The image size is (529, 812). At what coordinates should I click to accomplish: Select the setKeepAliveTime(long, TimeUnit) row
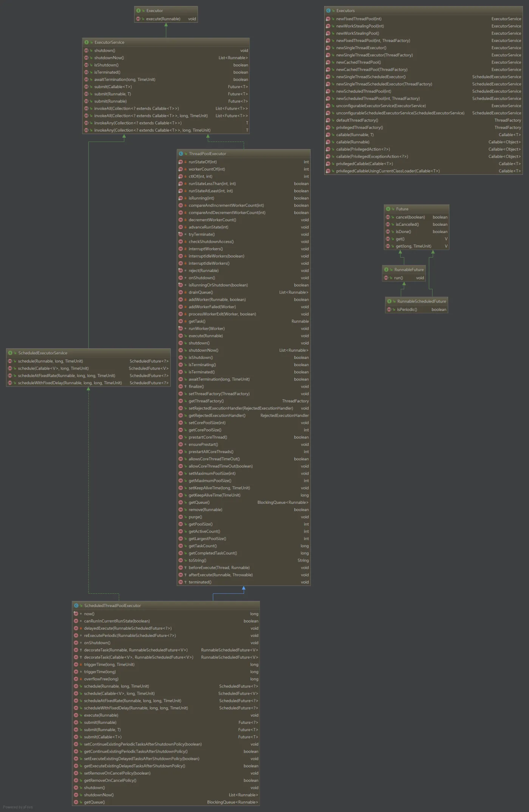point(243,488)
